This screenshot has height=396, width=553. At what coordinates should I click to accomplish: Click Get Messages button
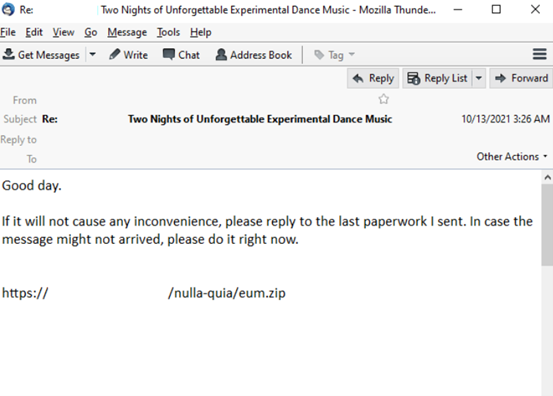(41, 55)
